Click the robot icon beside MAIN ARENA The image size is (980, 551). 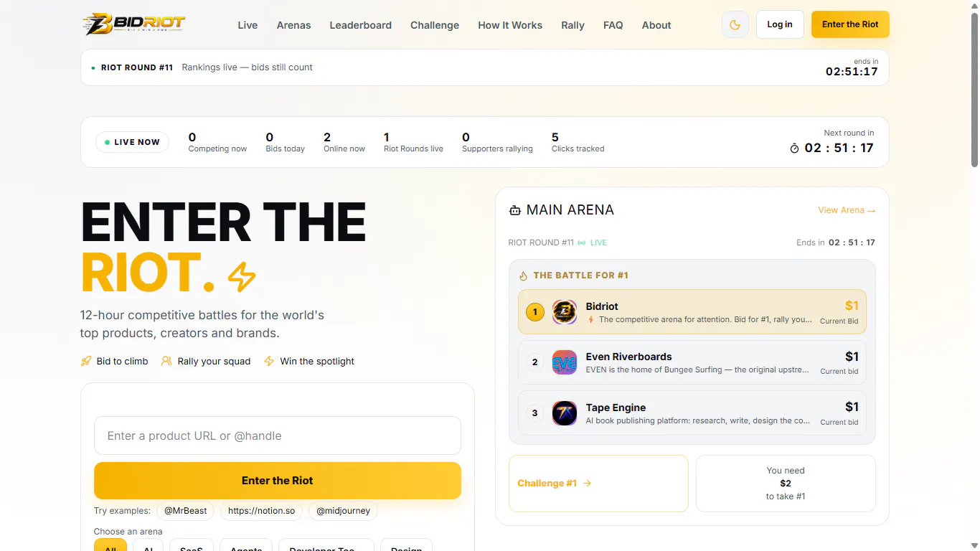click(514, 210)
